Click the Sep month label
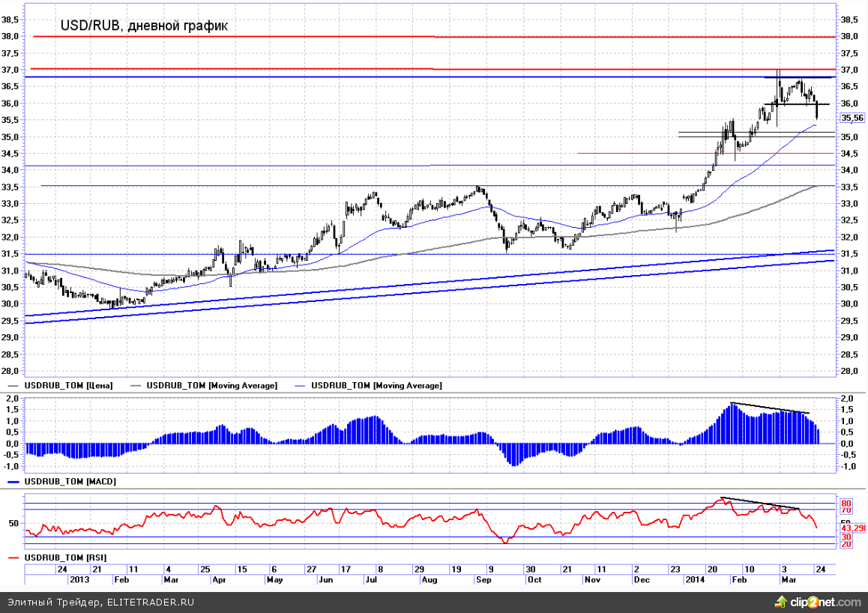The height and width of the screenshot is (613, 868). 483,579
